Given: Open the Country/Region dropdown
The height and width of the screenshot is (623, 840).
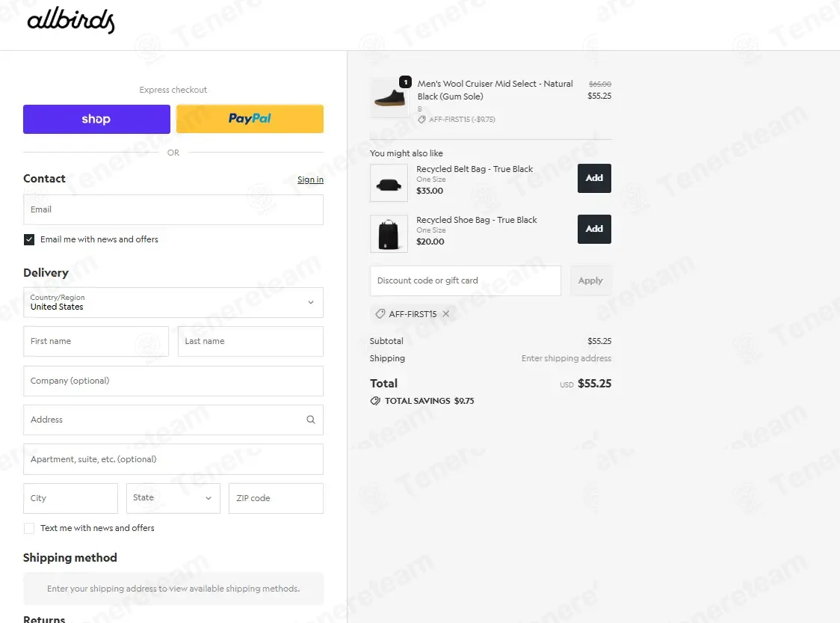Looking at the screenshot, I should point(173,302).
